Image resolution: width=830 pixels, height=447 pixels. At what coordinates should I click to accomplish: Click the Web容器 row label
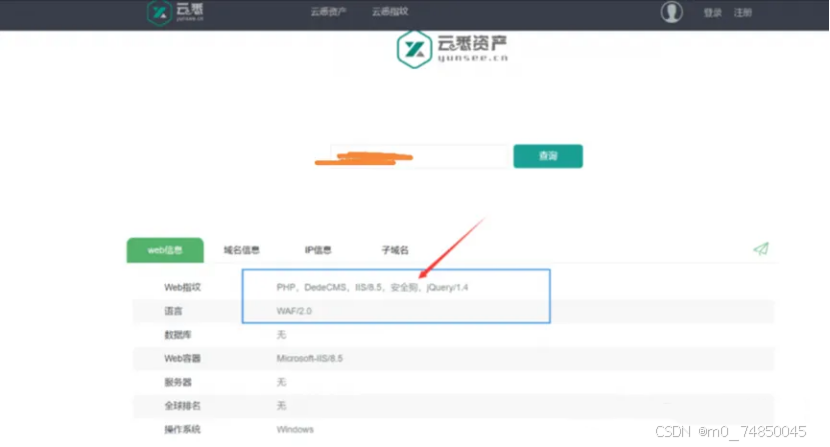pyautogui.click(x=182, y=359)
